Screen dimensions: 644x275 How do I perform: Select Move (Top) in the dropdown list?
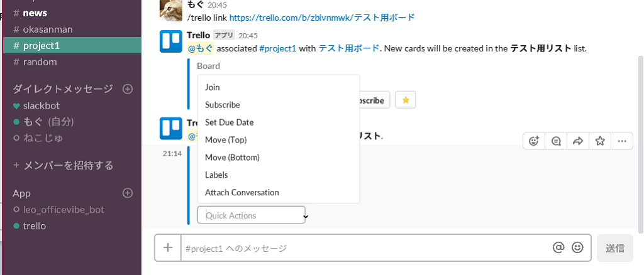click(x=226, y=140)
